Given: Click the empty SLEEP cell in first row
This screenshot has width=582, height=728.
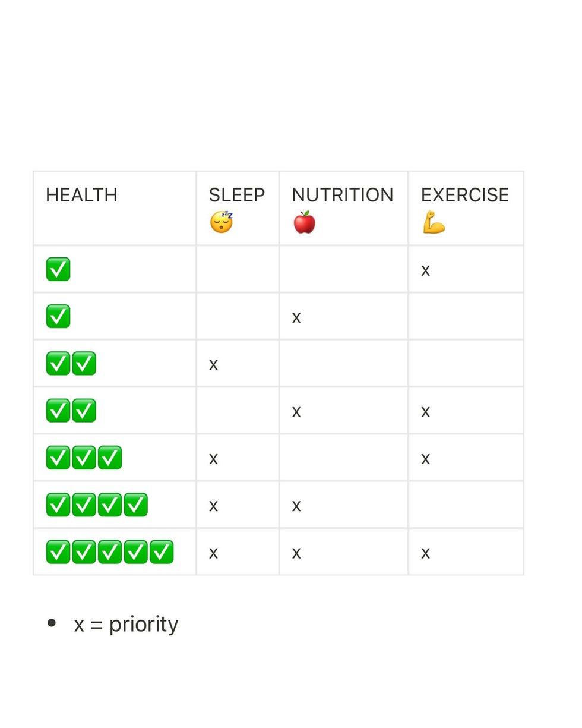Looking at the screenshot, I should [238, 269].
